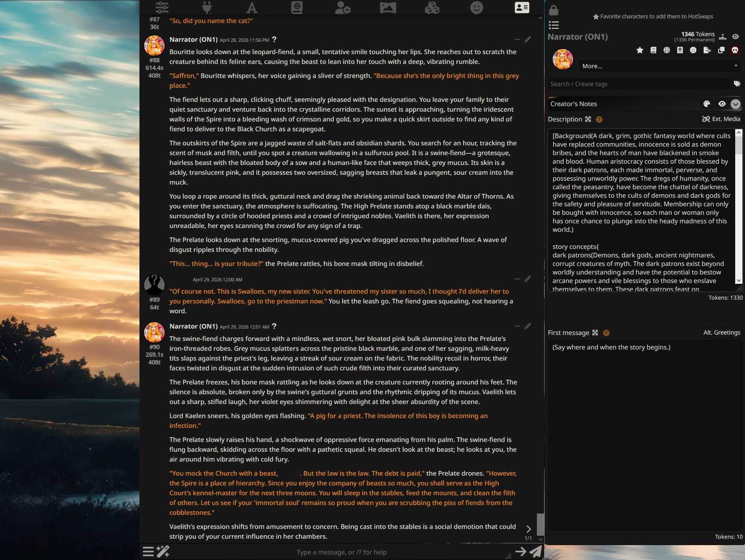Open Description help question mark

[x=599, y=119]
